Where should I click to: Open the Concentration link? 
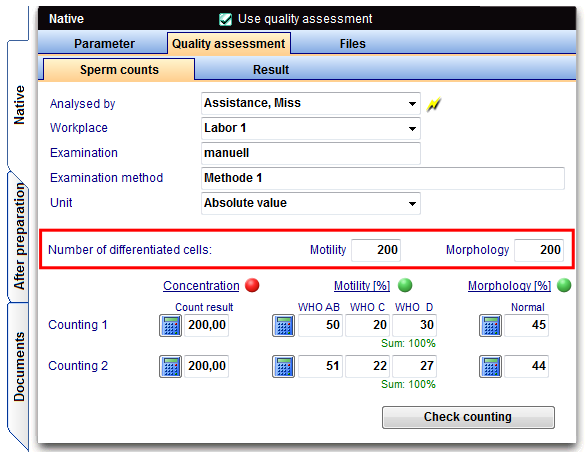pos(201,286)
